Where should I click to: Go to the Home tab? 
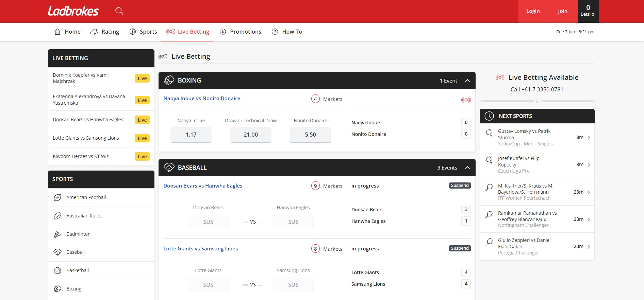pyautogui.click(x=67, y=32)
